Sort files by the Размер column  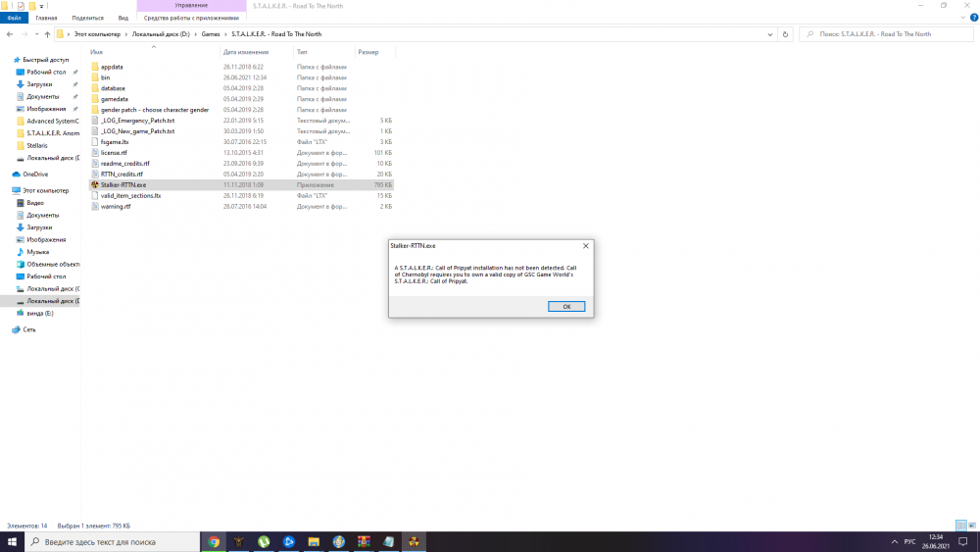pos(368,52)
